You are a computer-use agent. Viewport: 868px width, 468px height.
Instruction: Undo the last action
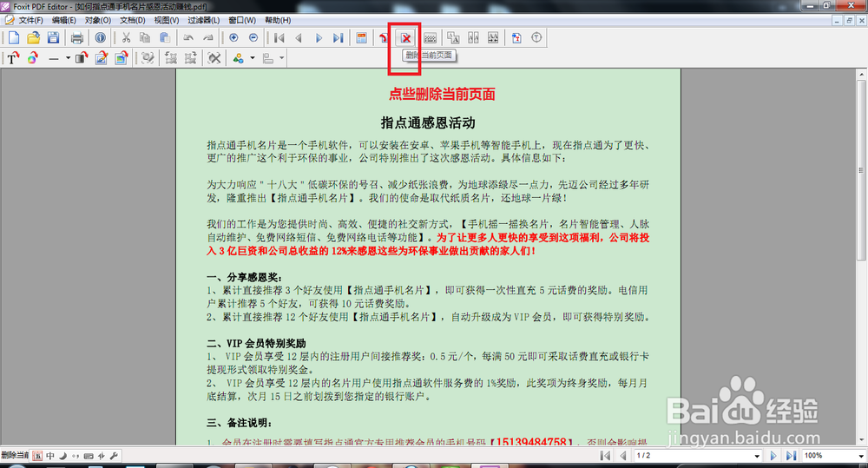[x=188, y=37]
